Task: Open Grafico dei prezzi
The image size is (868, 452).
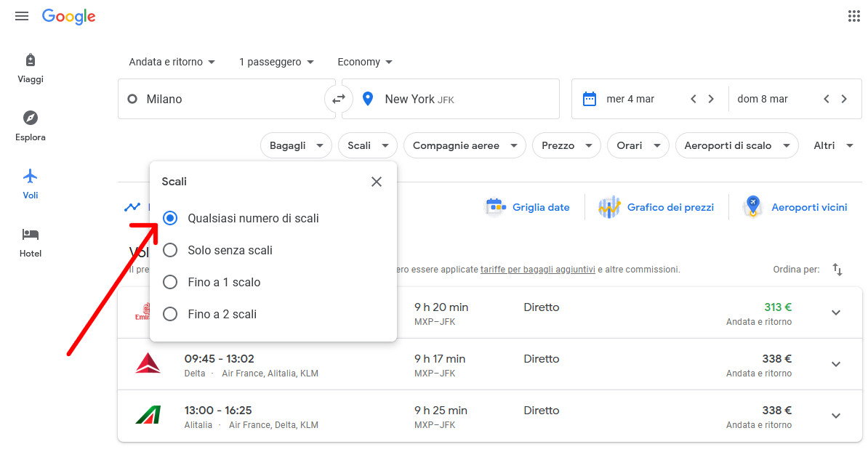Action: click(x=656, y=207)
